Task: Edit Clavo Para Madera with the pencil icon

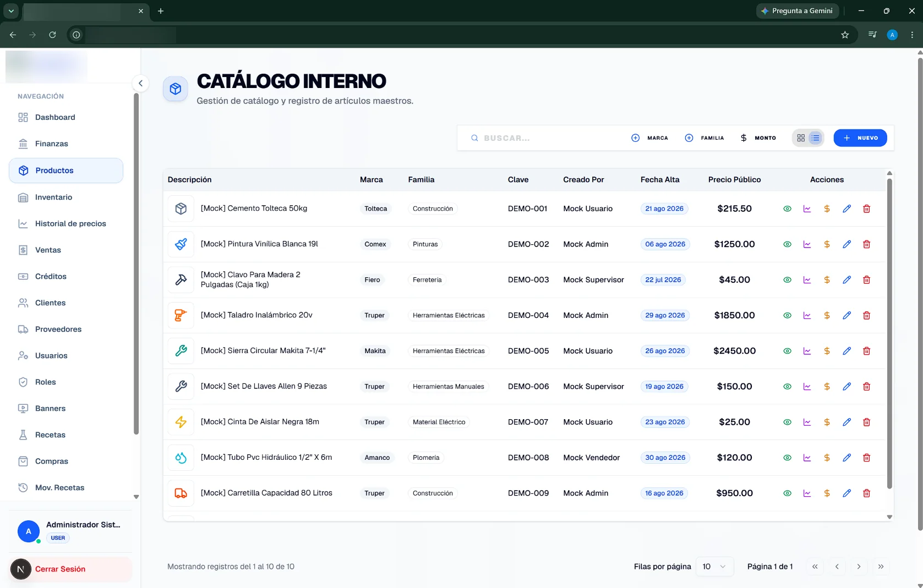Action: (x=846, y=280)
